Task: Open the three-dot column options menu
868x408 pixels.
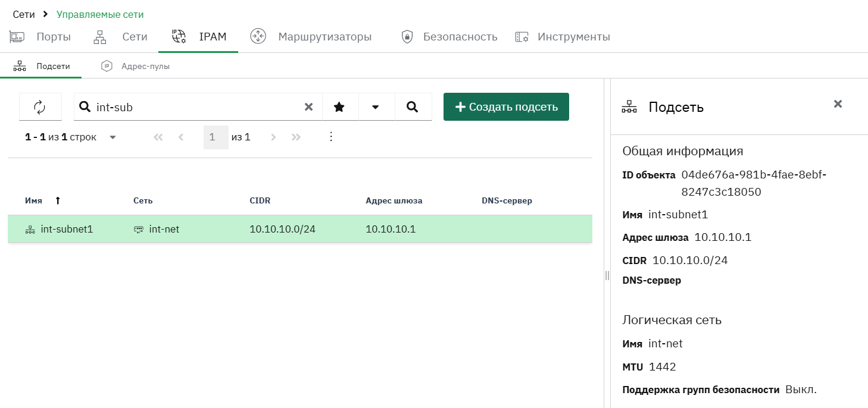Action: pos(332,137)
